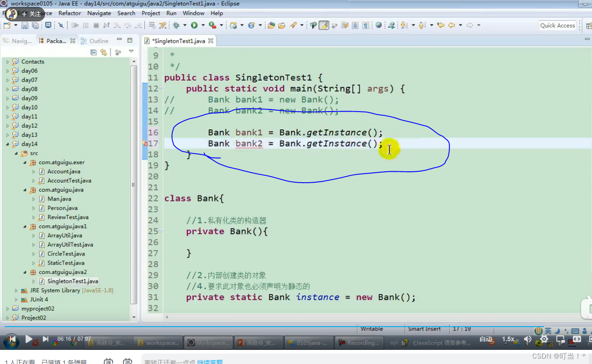Click the Open Type icon
The image size is (592, 364).
pos(271,26)
